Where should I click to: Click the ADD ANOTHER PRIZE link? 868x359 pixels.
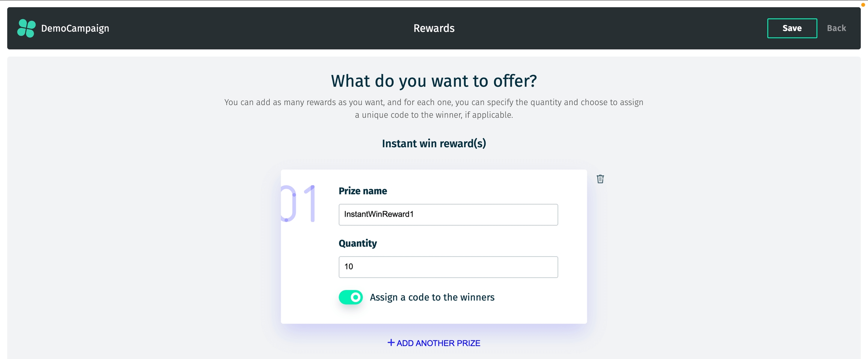(438, 343)
